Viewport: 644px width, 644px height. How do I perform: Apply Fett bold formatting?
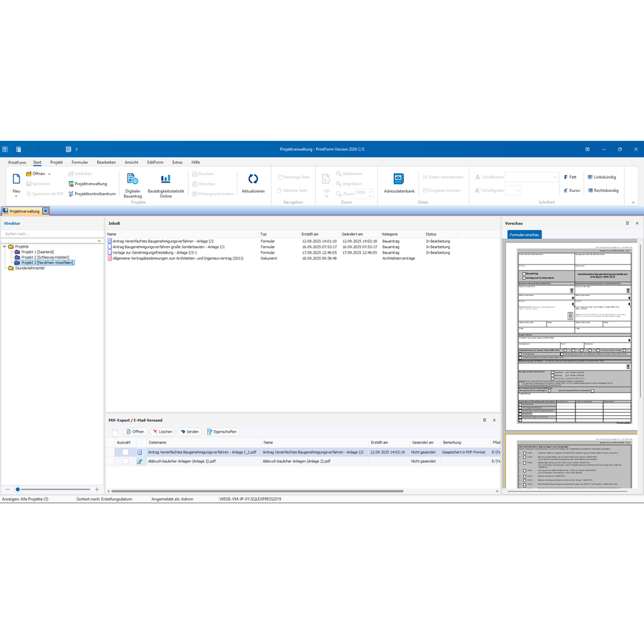tap(570, 177)
